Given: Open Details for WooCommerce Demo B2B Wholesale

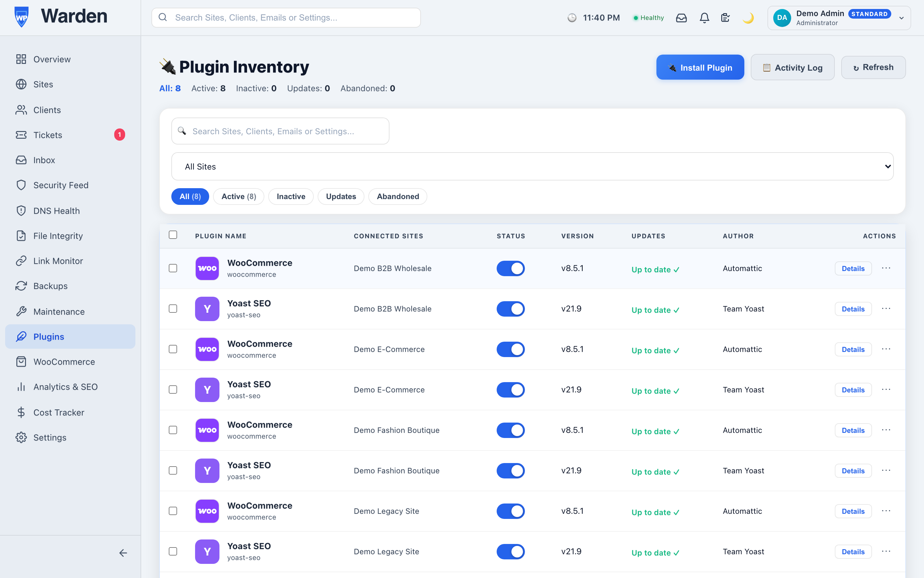Looking at the screenshot, I should tap(853, 269).
